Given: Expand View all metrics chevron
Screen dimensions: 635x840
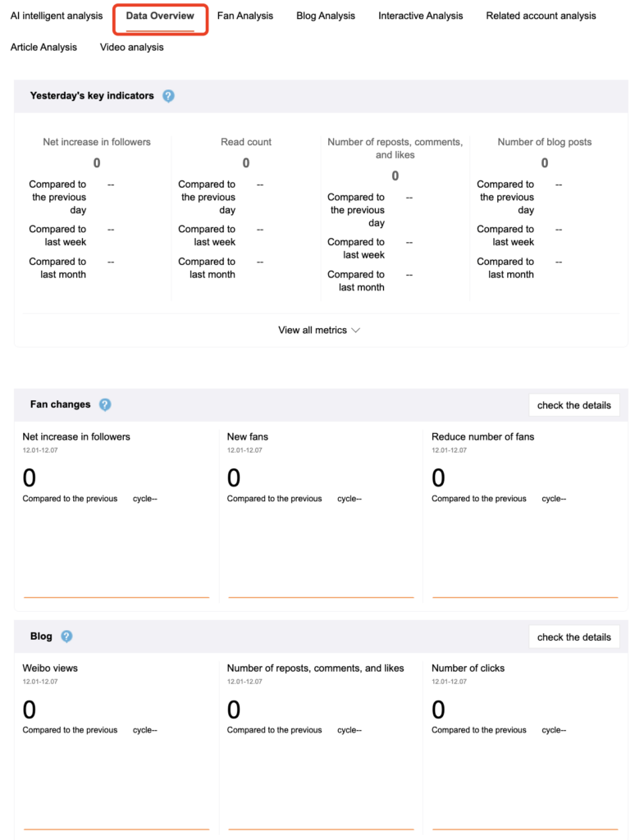Looking at the screenshot, I should pos(356,331).
